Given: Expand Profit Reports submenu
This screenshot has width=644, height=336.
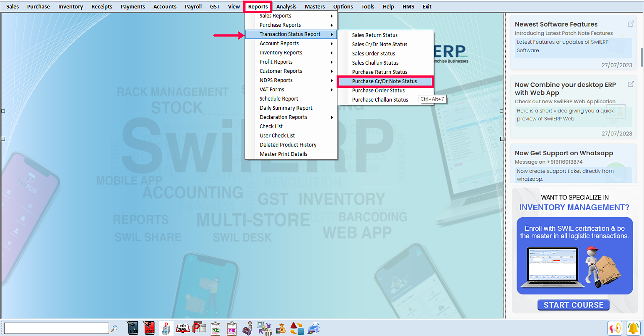Looking at the screenshot, I should [291, 62].
